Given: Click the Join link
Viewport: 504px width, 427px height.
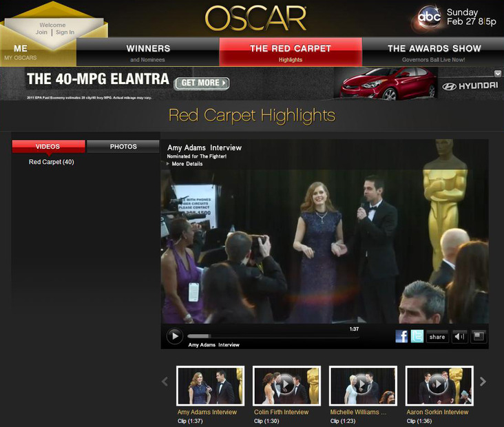Looking at the screenshot, I should [x=41, y=32].
